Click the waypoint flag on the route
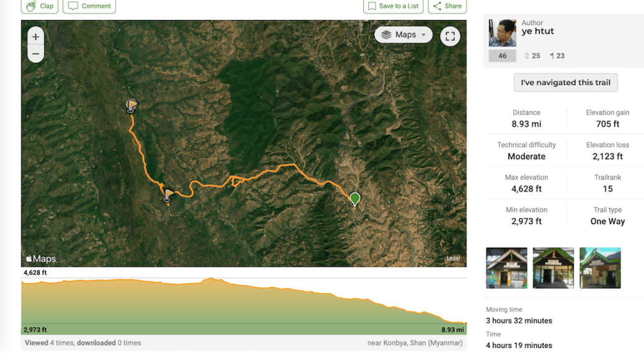Viewport: 644px width, 353px height. click(x=167, y=194)
